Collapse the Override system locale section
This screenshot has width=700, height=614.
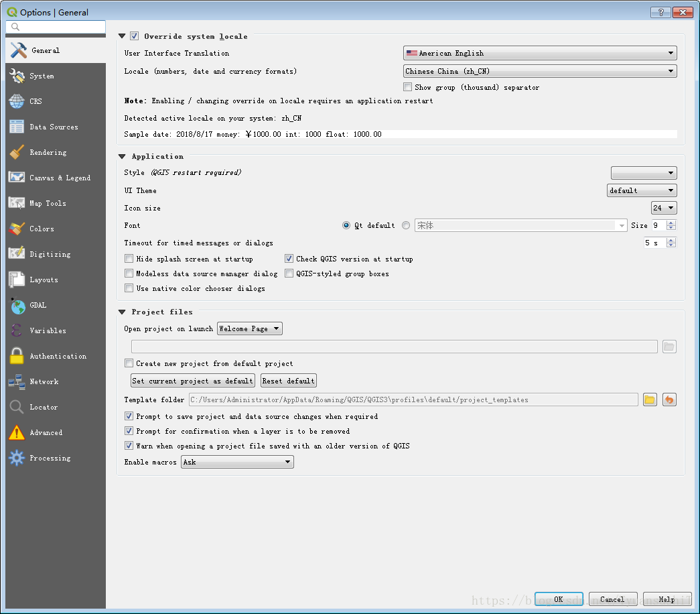pyautogui.click(x=122, y=36)
